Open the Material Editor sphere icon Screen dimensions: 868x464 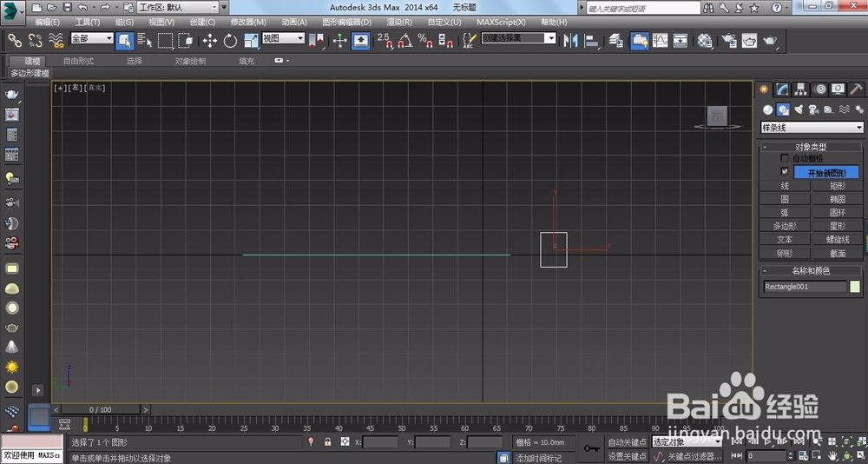(705, 41)
